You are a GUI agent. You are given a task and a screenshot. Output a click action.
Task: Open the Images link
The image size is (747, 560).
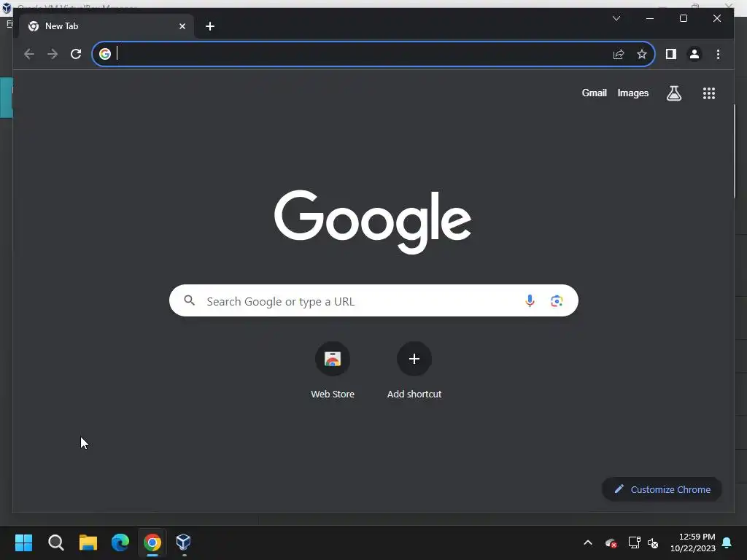(x=632, y=93)
